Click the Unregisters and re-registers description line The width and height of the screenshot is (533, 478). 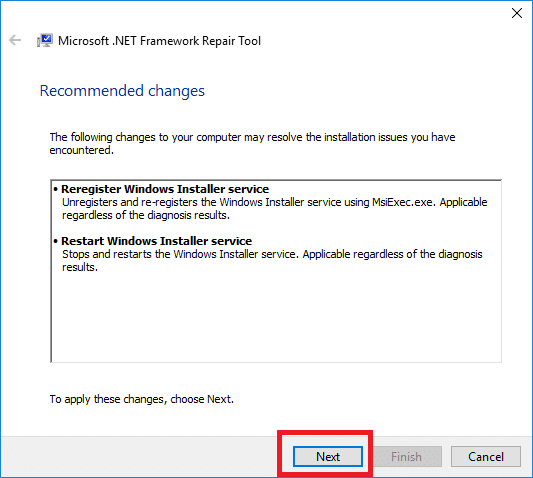click(x=274, y=202)
